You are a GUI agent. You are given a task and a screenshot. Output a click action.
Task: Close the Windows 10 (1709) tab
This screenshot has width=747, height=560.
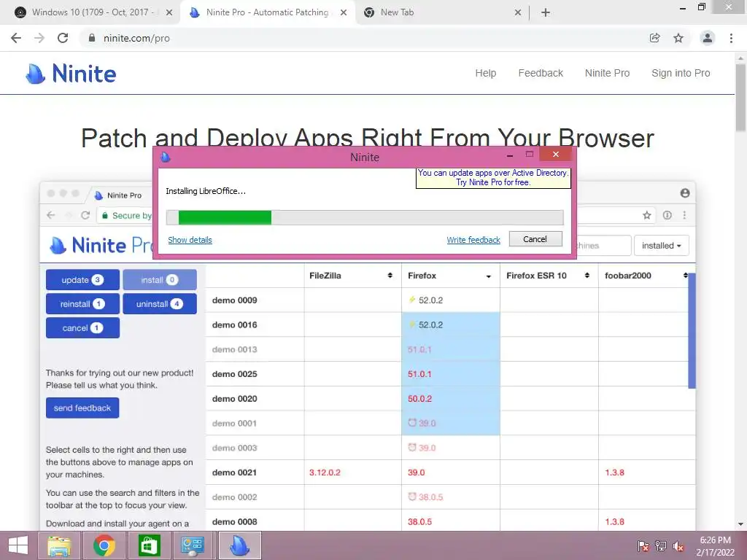pos(169,13)
